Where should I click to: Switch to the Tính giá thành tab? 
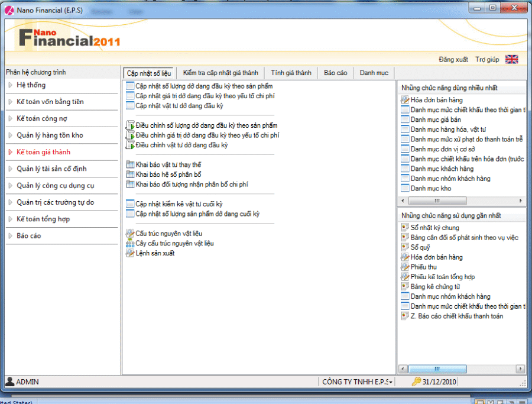(x=291, y=73)
